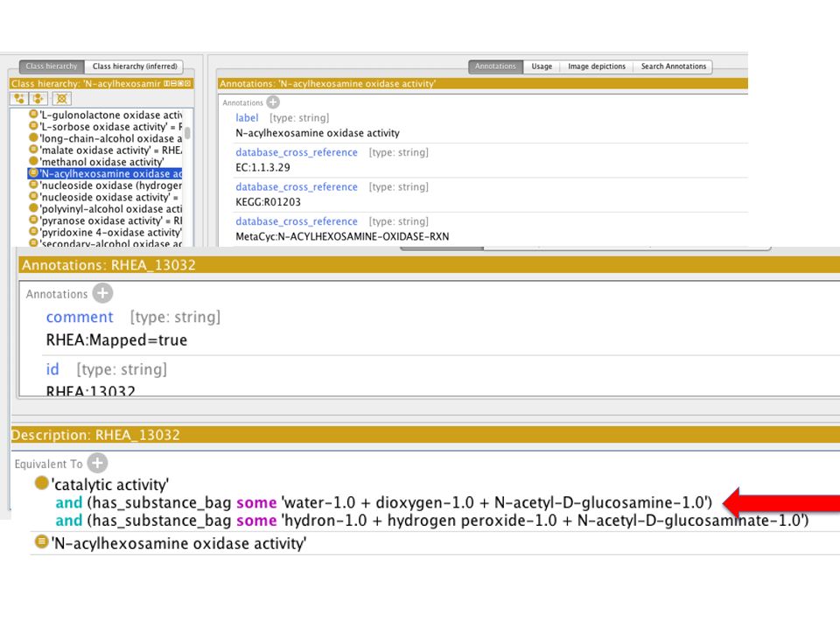Click the 'label' annotation property link
840x630 pixels.
247,118
